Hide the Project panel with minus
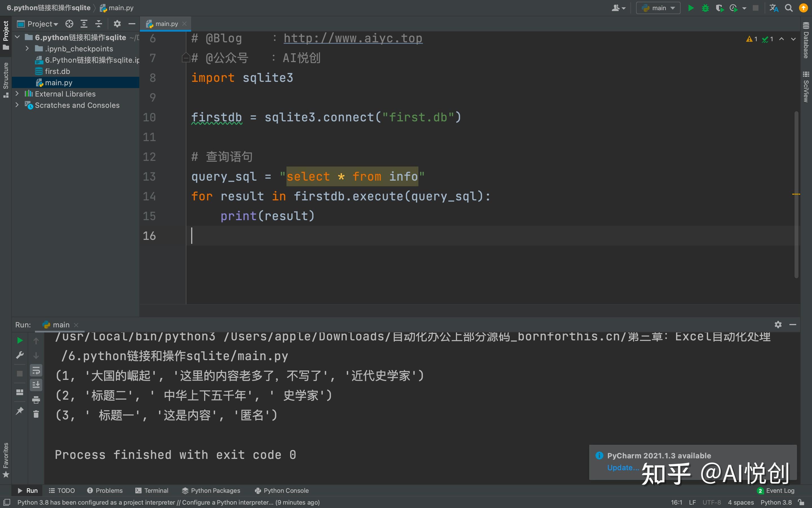812x508 pixels. pos(132,24)
